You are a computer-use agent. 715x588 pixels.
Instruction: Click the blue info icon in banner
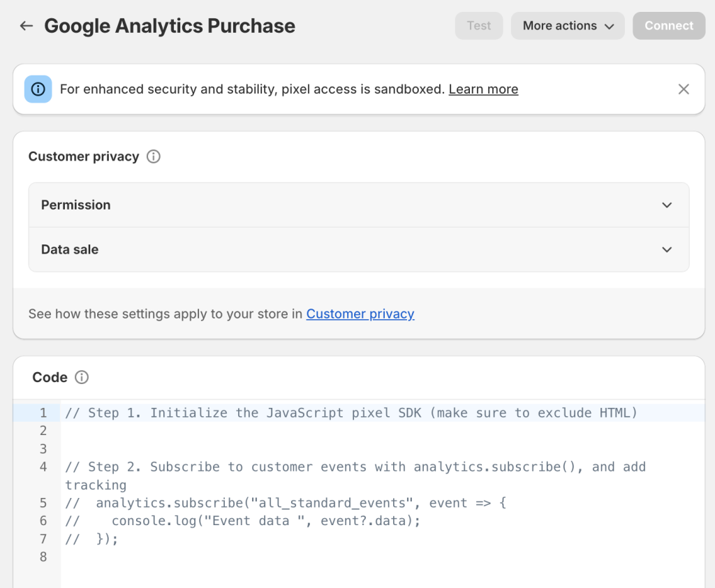pos(38,89)
